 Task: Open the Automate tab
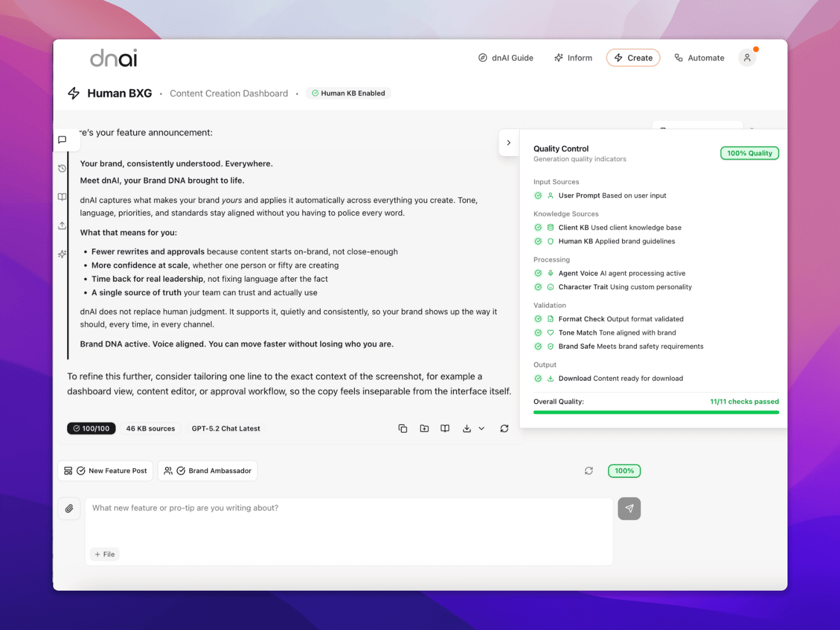(x=699, y=58)
